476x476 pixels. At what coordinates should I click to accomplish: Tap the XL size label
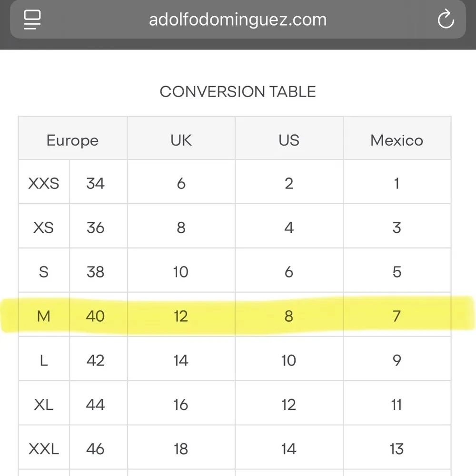pyautogui.click(x=44, y=405)
